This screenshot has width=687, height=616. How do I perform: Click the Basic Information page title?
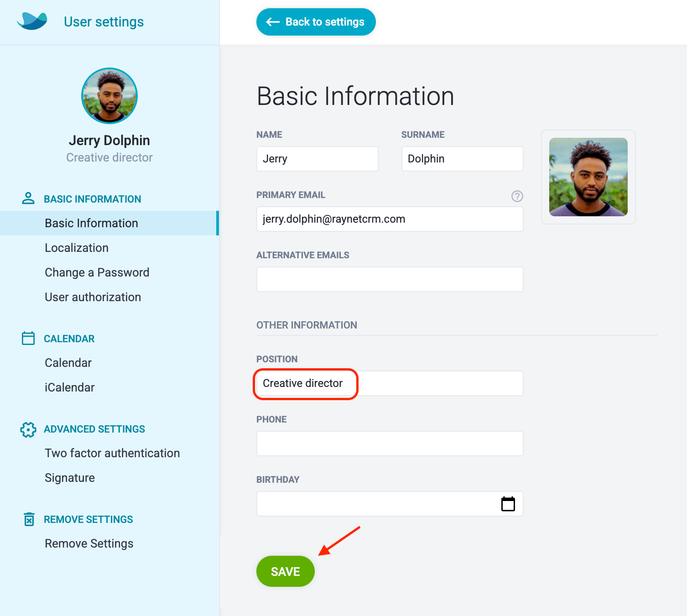[355, 96]
